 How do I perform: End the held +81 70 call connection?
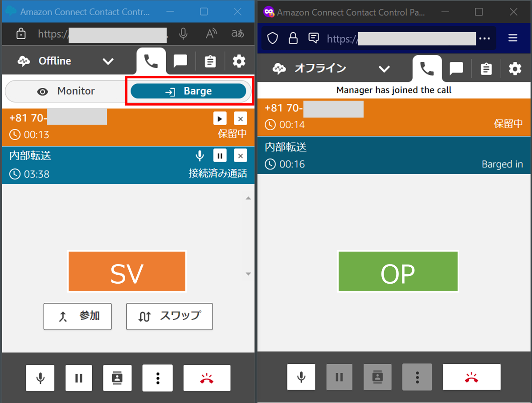[x=241, y=119]
